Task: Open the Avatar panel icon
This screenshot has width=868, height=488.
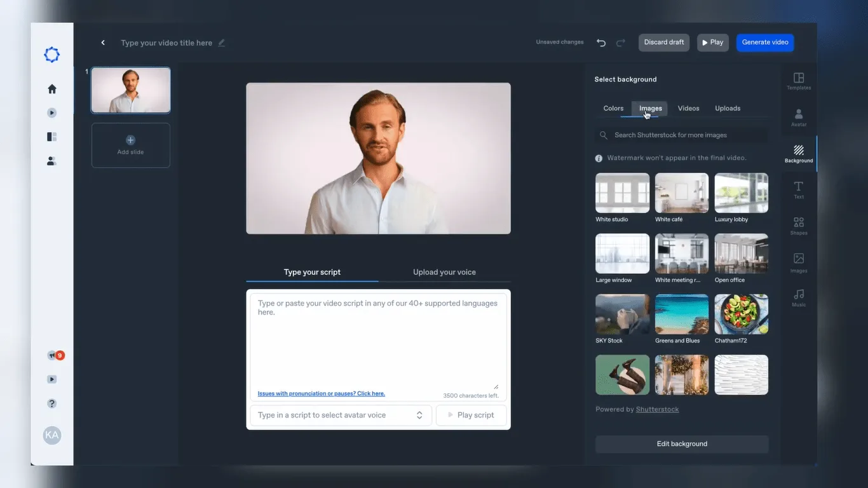Action: click(799, 114)
